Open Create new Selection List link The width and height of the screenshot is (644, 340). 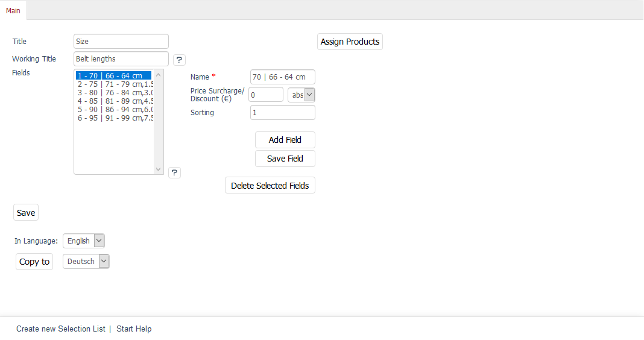point(61,329)
